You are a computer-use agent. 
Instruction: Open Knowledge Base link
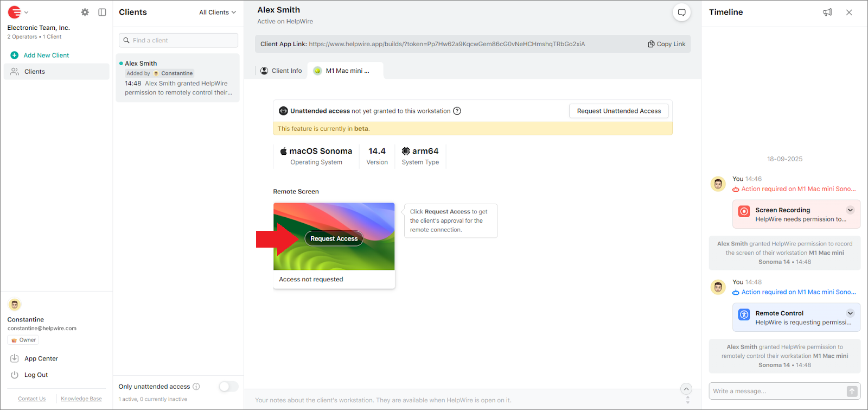(81, 399)
